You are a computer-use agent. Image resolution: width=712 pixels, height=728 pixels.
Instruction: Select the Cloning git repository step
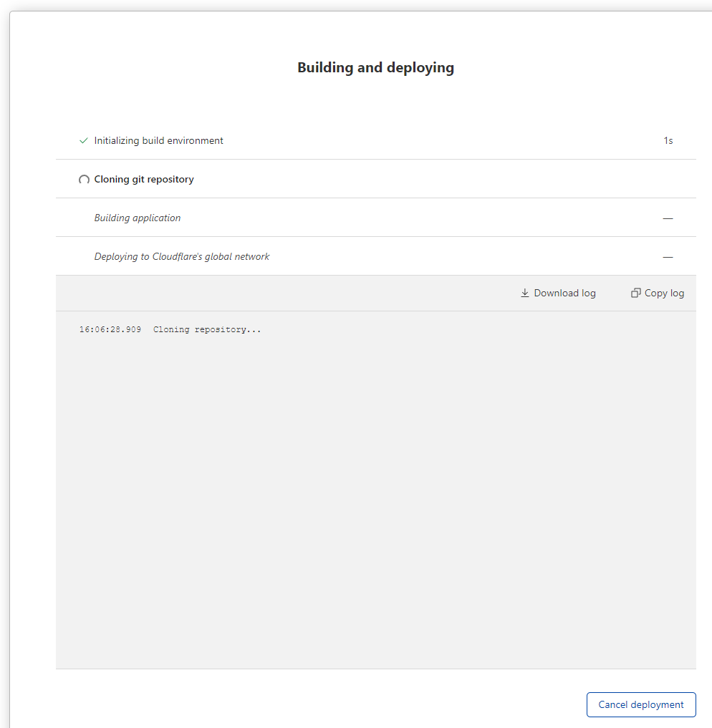pos(144,180)
